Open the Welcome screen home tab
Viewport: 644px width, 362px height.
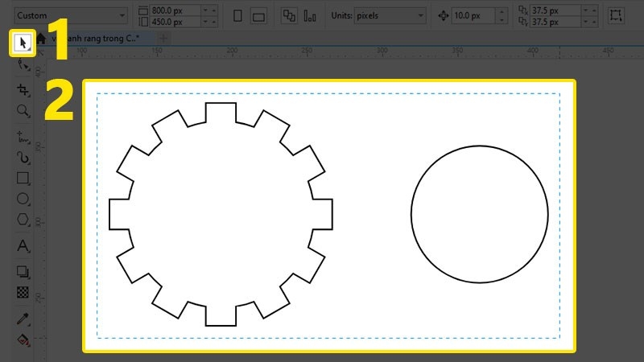click(x=40, y=39)
